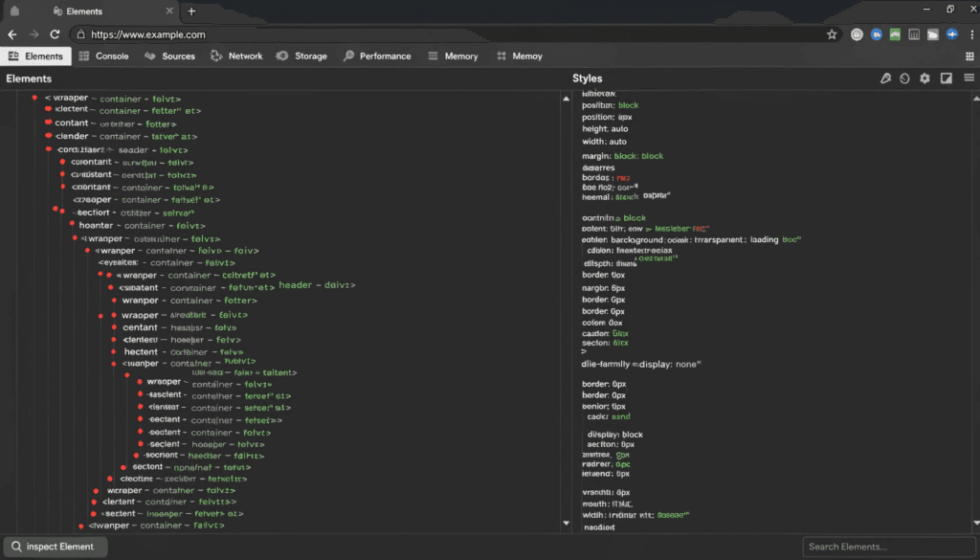Select the 'display: block' style property

click(x=615, y=435)
